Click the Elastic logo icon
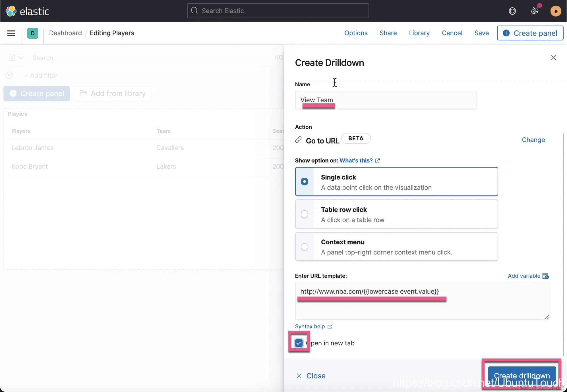The width and height of the screenshot is (567, 392). 11,11
